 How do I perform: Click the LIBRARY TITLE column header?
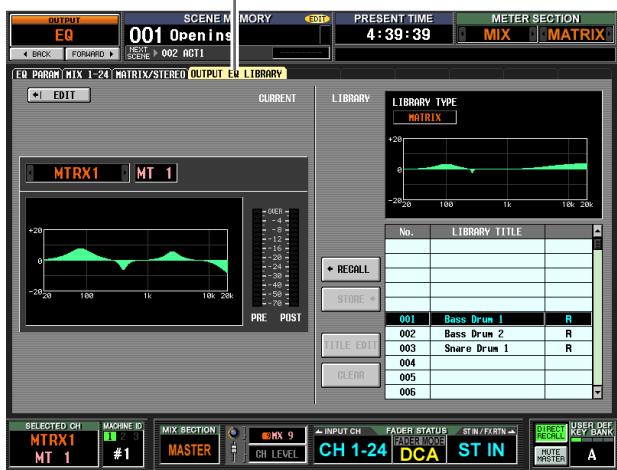click(487, 231)
